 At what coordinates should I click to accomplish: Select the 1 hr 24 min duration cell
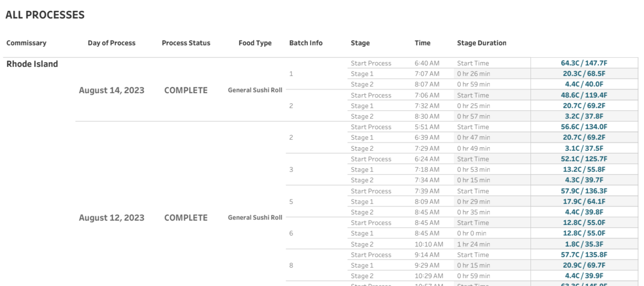[x=473, y=244]
